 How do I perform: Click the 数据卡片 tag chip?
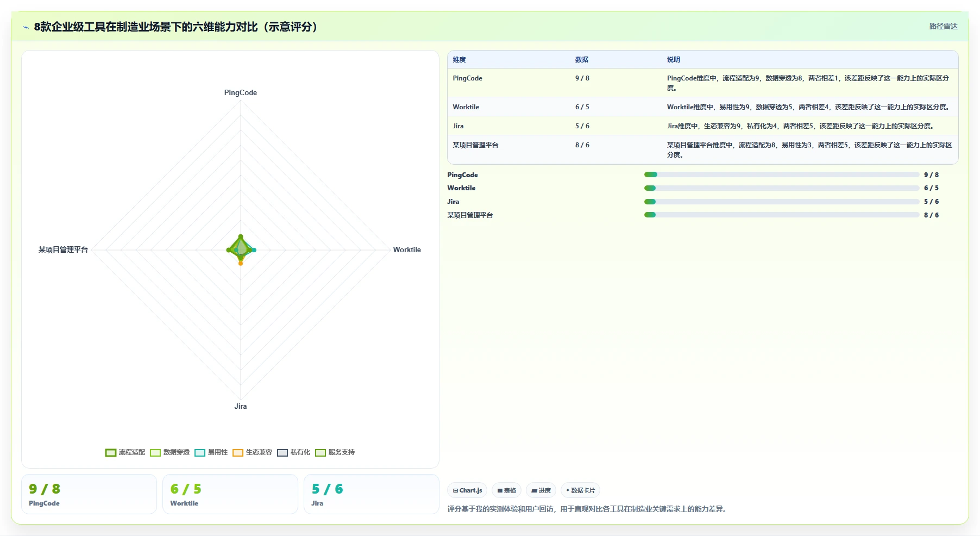(x=580, y=490)
